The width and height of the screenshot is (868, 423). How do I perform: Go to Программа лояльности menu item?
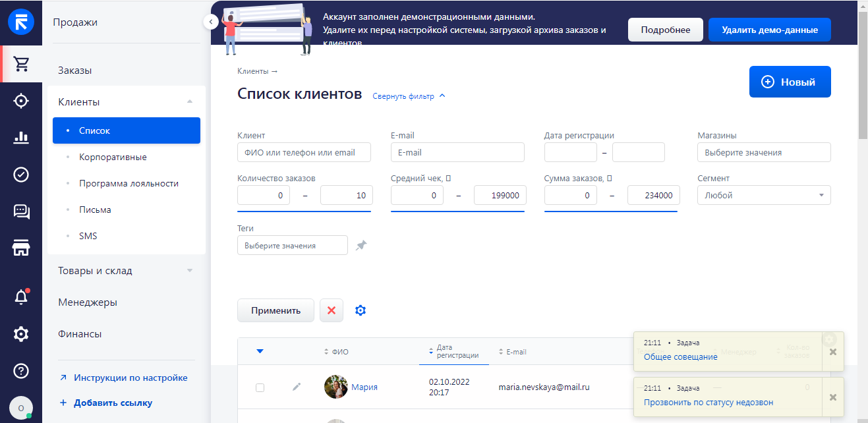[x=129, y=184]
